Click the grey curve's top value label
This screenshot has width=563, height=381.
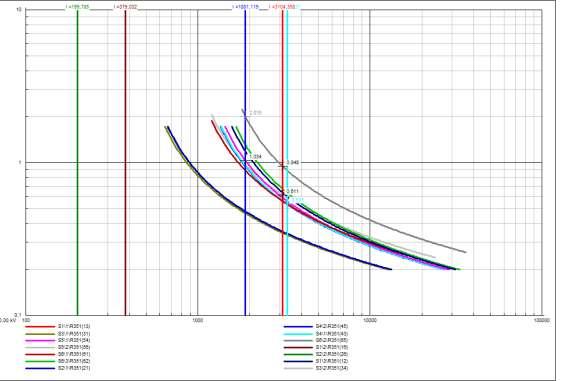(255, 113)
